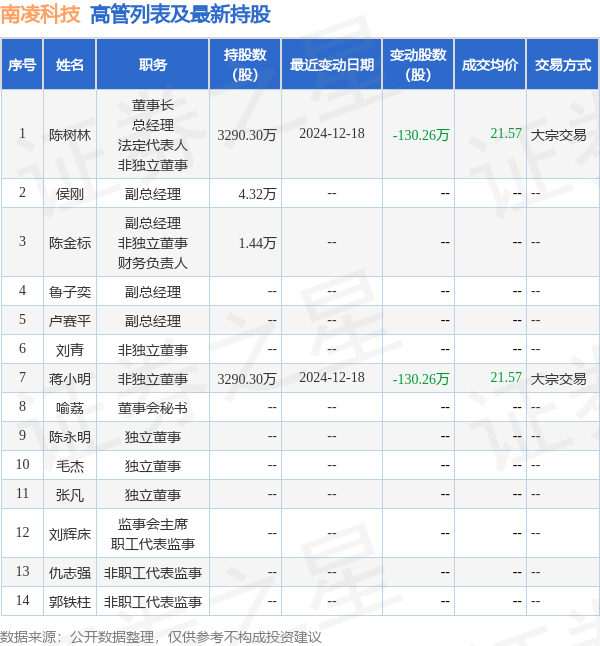The height and width of the screenshot is (646, 600).
Task: Click 蒋小明's position 非独立董事
Action: pos(152,379)
